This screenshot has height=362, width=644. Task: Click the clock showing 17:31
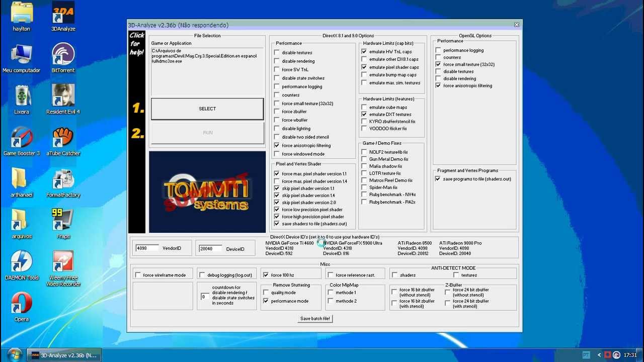tap(630, 355)
